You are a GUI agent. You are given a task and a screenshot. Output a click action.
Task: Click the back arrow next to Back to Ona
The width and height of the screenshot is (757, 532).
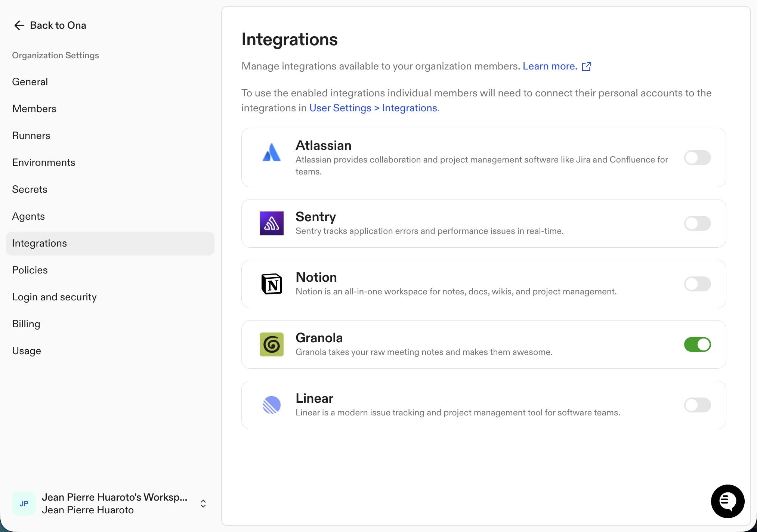point(19,25)
